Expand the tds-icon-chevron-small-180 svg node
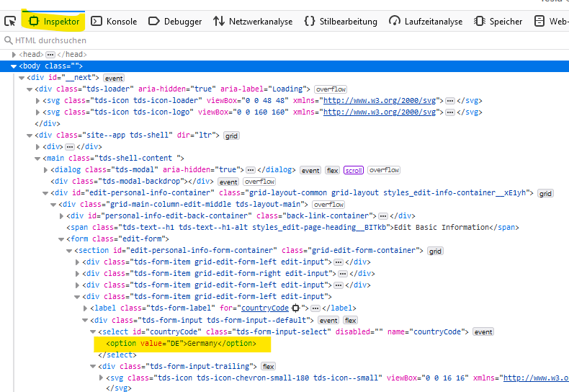The width and height of the screenshot is (569, 392). [102, 378]
